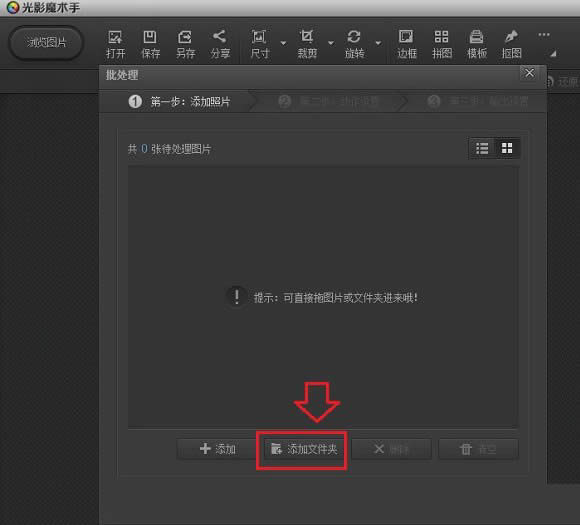Select the 尺寸 size tool
The width and height of the screenshot is (580, 525).
coord(259,44)
